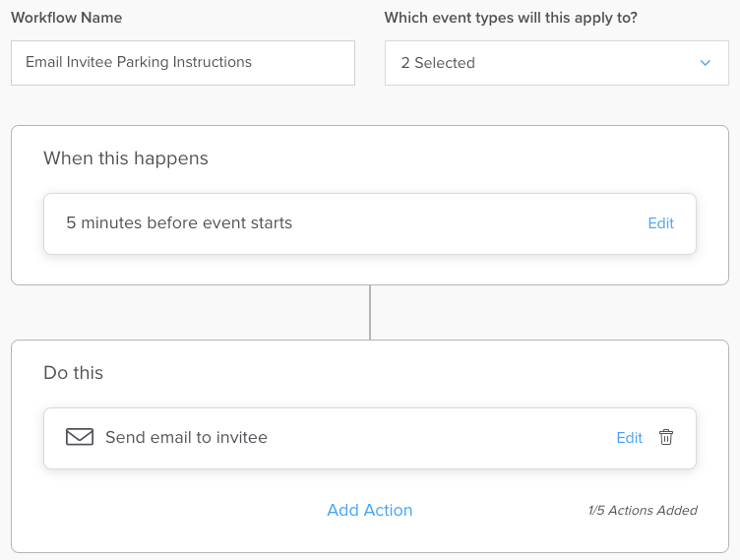The width and height of the screenshot is (740, 560).
Task: Expand event types using the blue chevron
Action: click(706, 63)
